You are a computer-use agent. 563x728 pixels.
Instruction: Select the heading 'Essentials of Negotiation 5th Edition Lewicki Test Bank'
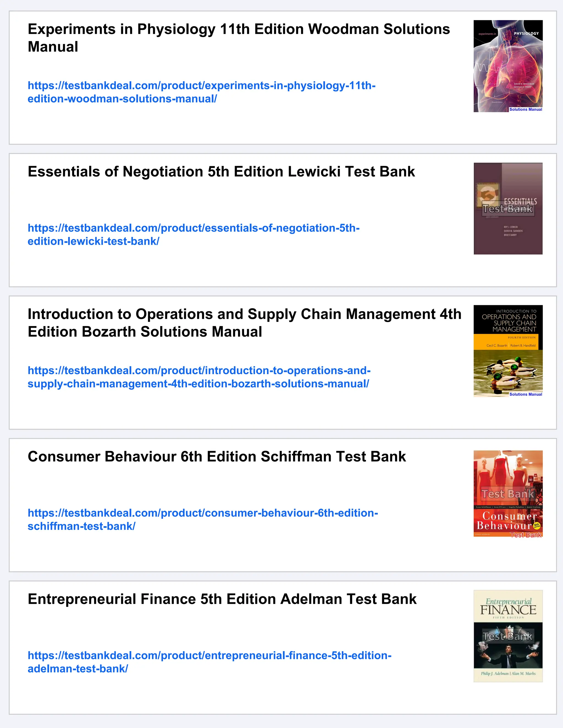[221, 172]
